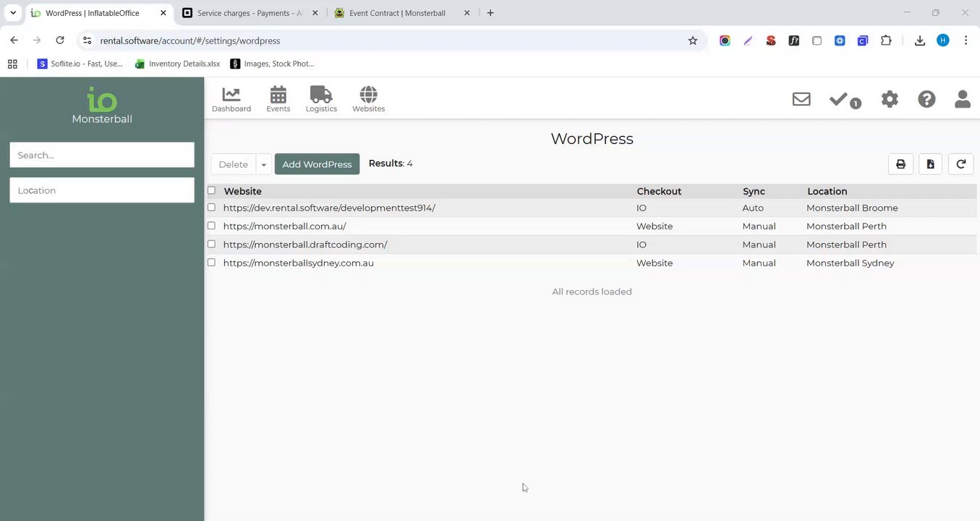Screen dimensions: 980x521
Task: Open the Chrome profile avatar
Action: pyautogui.click(x=942, y=41)
